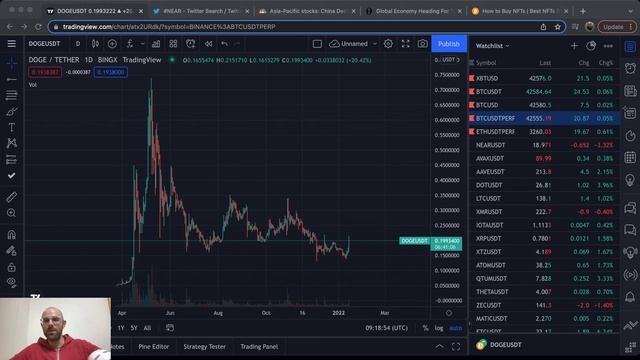The width and height of the screenshot is (640, 360).
Task: Open the go to date calendar icon
Action: tap(170, 328)
